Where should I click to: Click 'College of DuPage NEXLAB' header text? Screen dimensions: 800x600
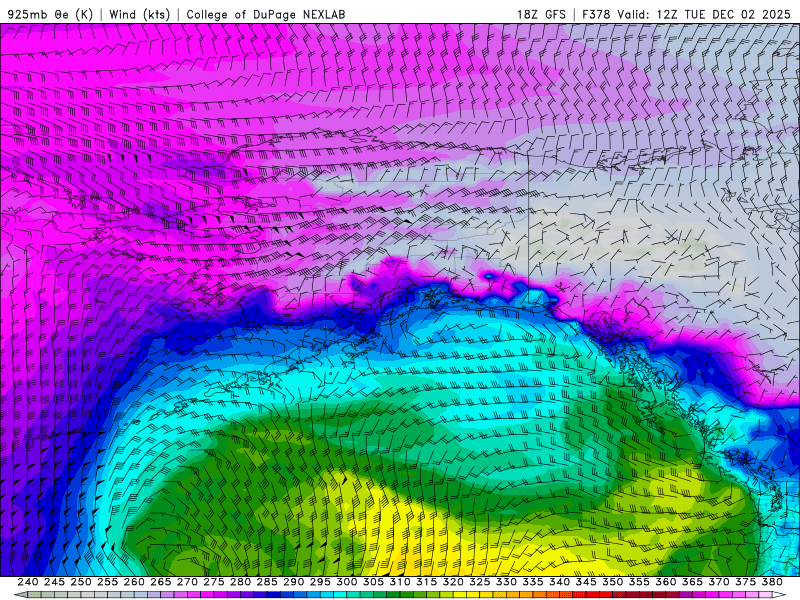(266, 14)
